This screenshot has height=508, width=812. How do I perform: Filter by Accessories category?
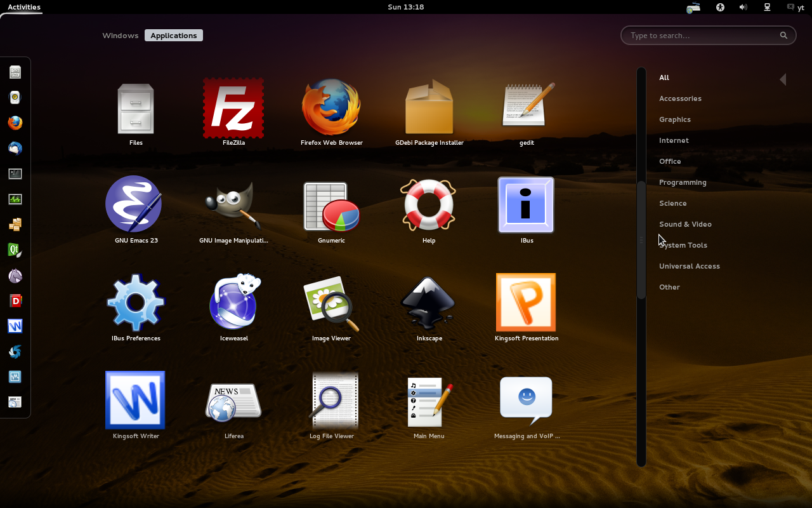click(x=680, y=98)
